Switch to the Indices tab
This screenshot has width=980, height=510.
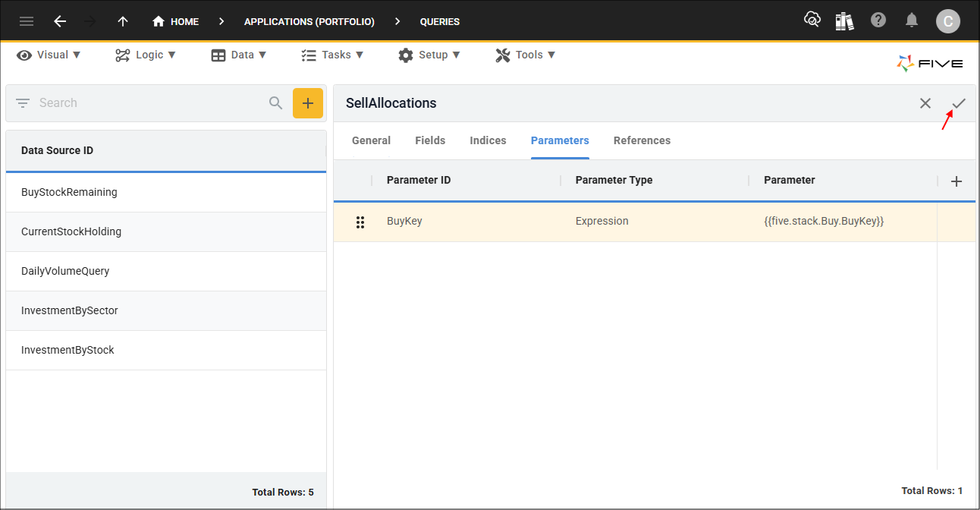tap(488, 140)
